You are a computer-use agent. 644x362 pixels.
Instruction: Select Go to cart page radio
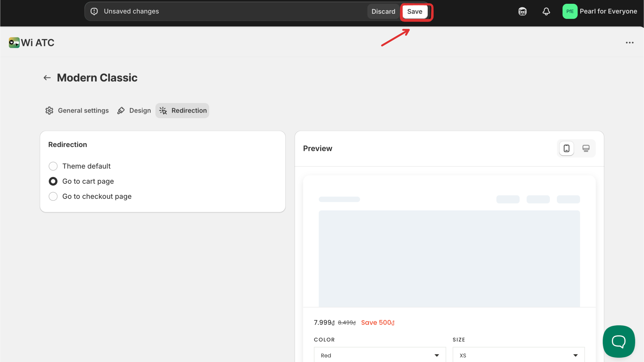click(53, 181)
